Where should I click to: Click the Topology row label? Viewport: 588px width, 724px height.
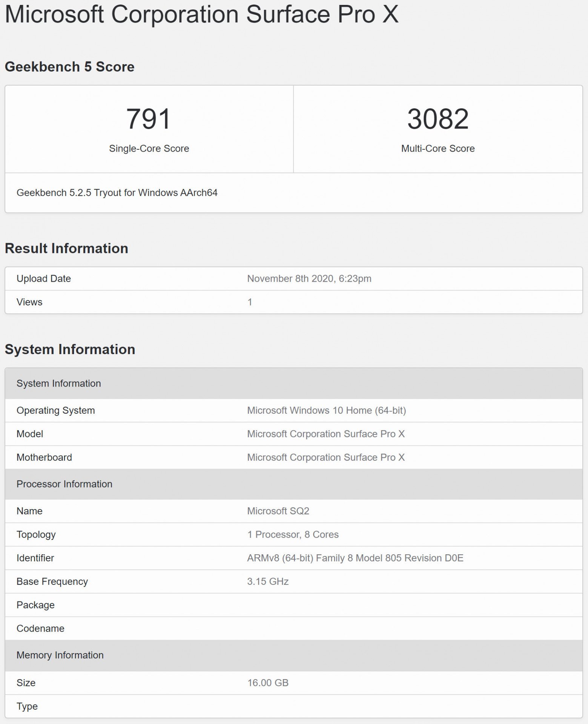36,535
